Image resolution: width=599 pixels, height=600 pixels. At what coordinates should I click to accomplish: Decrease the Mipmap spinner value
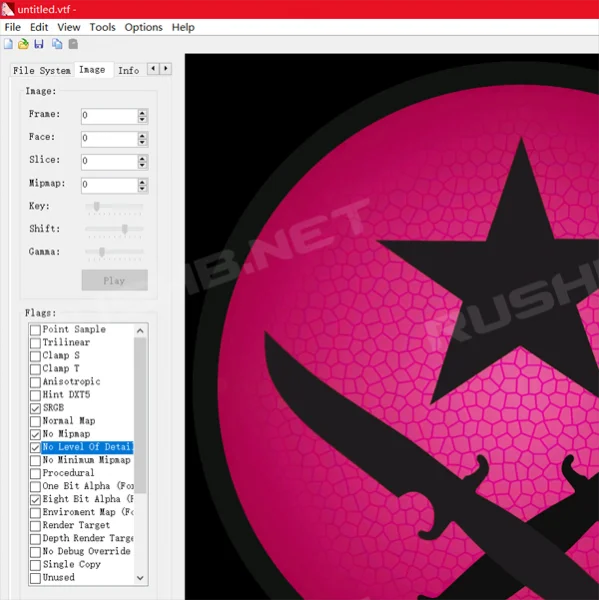point(142,189)
